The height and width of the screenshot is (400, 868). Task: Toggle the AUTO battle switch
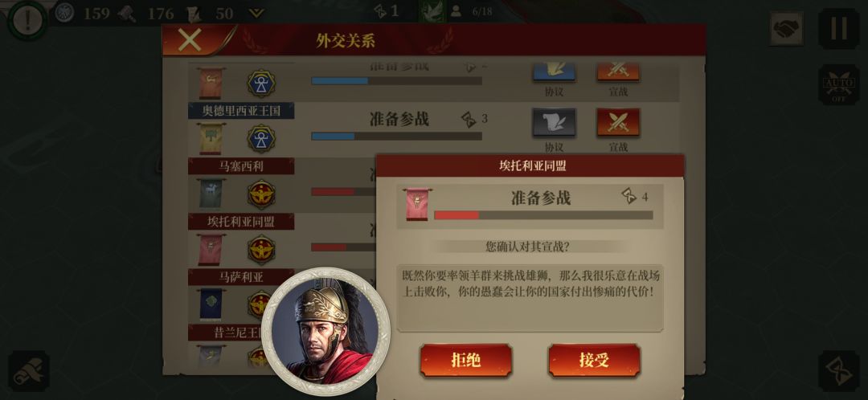(x=838, y=84)
